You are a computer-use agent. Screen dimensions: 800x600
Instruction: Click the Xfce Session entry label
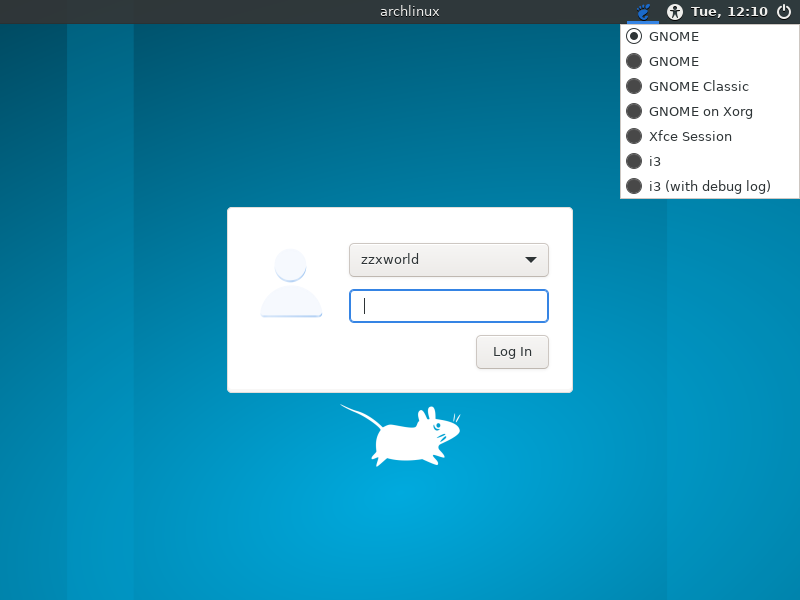691,136
